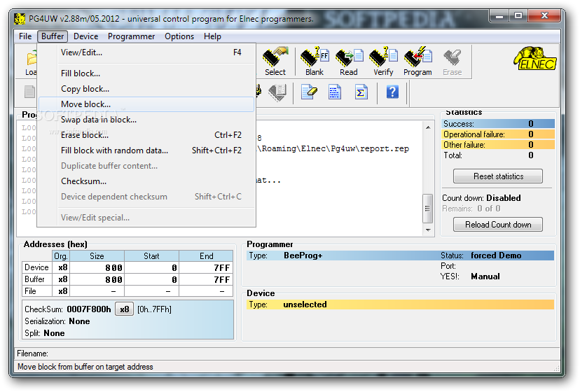
Task: Click the gray chip with notebook icon
Action: (277, 92)
